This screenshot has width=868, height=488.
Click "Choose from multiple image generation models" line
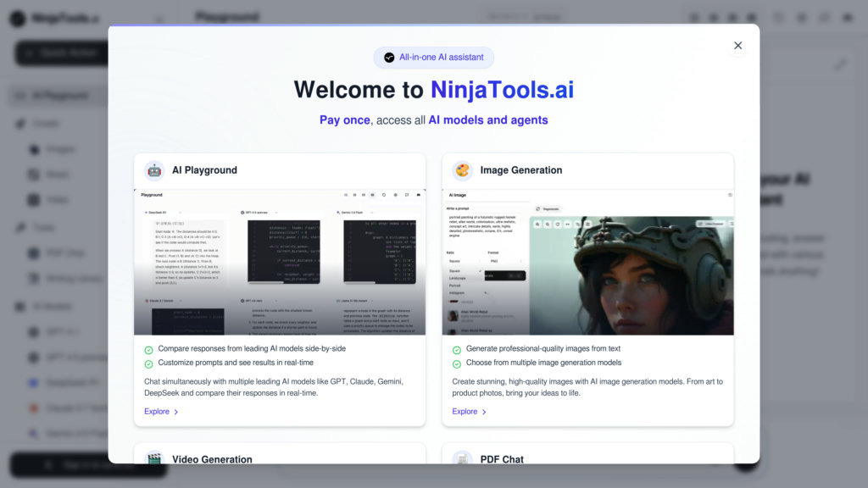543,363
